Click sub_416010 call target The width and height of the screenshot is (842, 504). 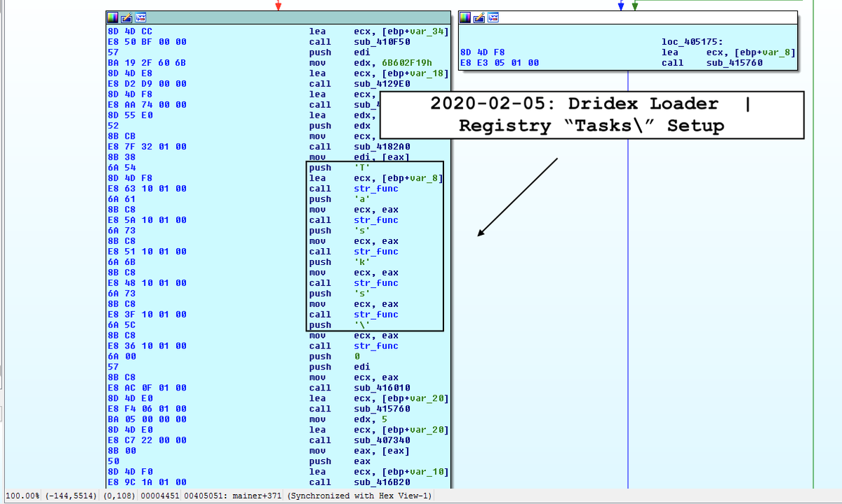[382, 388]
